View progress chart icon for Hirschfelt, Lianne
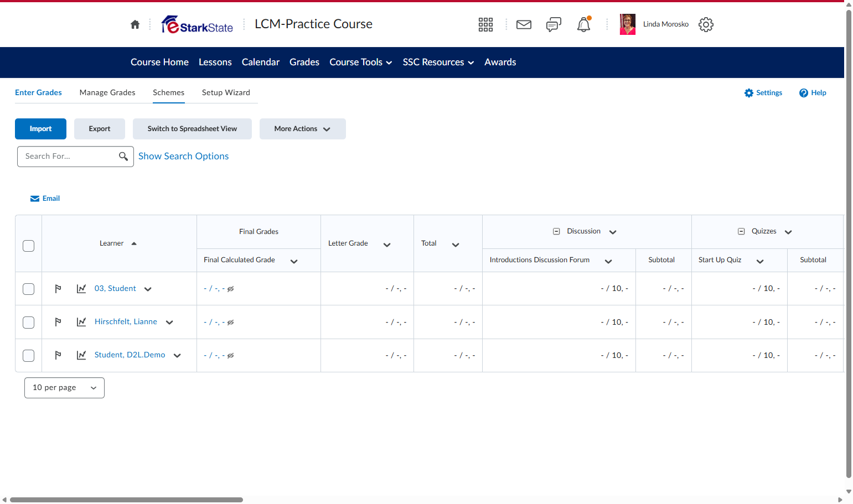The height and width of the screenshot is (504, 853). [81, 322]
